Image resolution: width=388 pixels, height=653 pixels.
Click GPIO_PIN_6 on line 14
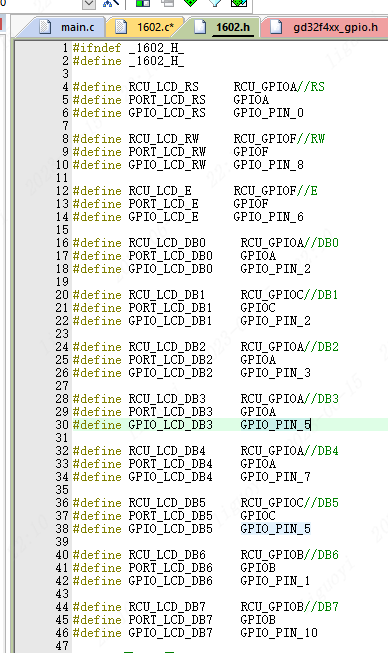click(269, 217)
